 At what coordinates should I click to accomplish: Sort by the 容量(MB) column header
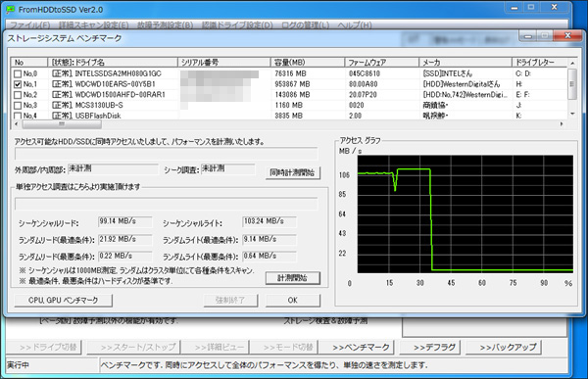coord(308,63)
